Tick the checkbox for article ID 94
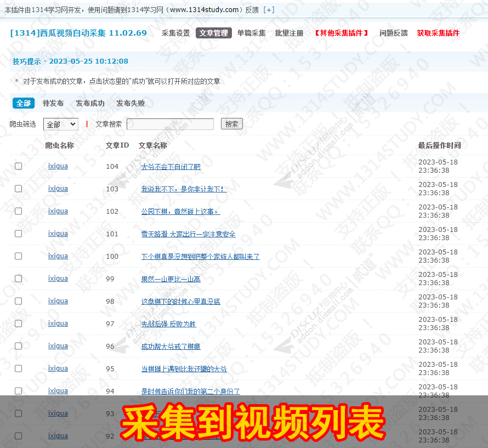 coord(18,391)
